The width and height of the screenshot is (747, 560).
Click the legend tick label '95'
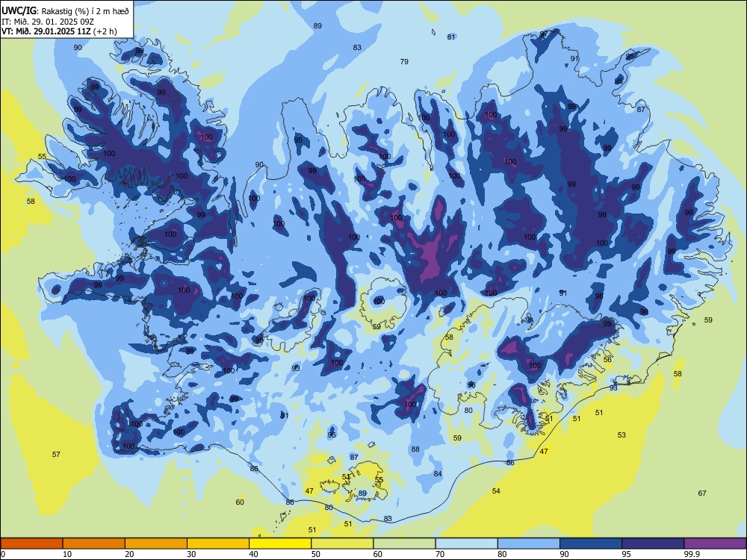click(626, 554)
